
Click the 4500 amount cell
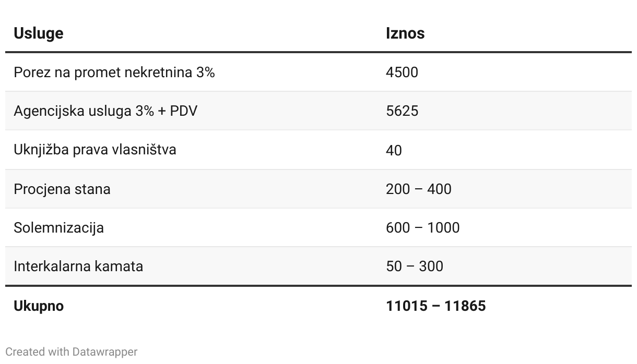click(x=402, y=72)
